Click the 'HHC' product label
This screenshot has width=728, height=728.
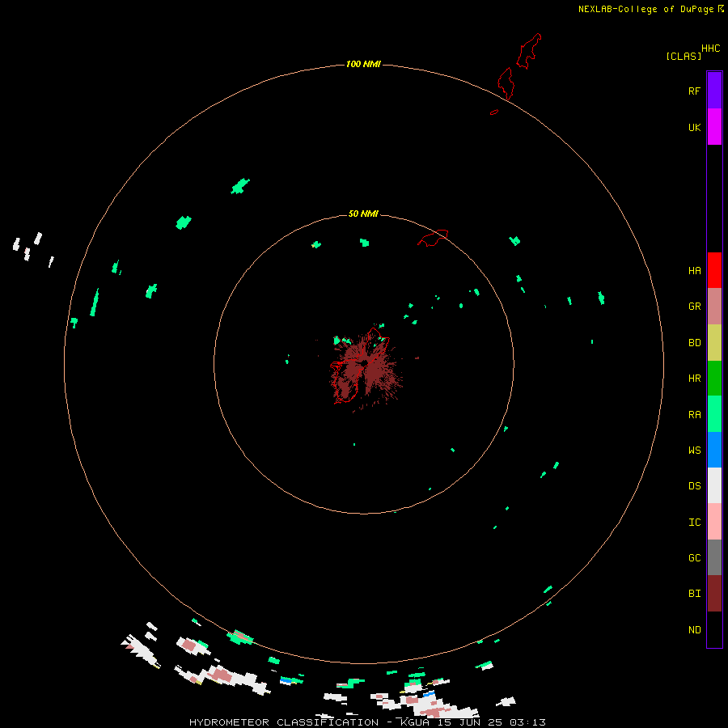point(711,49)
